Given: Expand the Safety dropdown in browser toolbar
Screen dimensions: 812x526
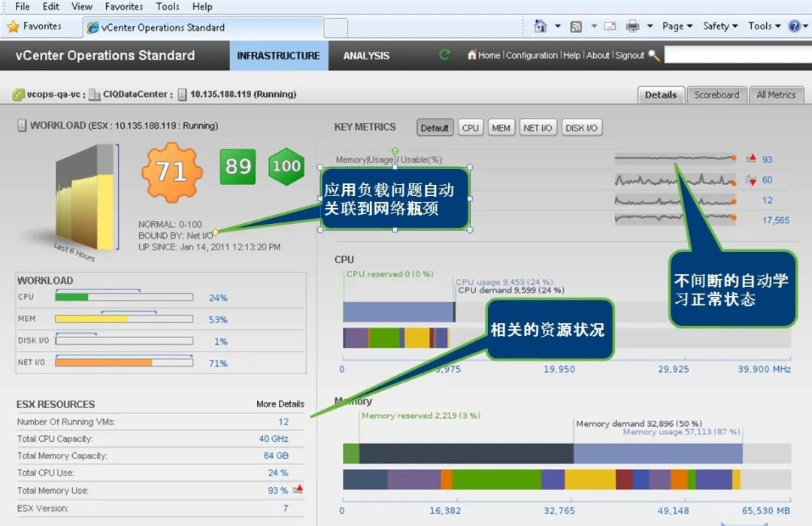Looking at the screenshot, I should point(720,26).
